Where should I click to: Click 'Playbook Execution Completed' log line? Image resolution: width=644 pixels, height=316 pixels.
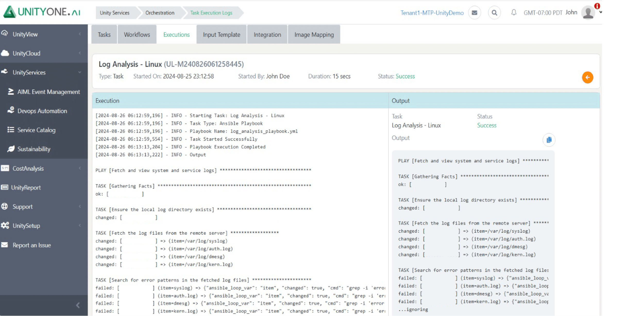tap(180, 147)
